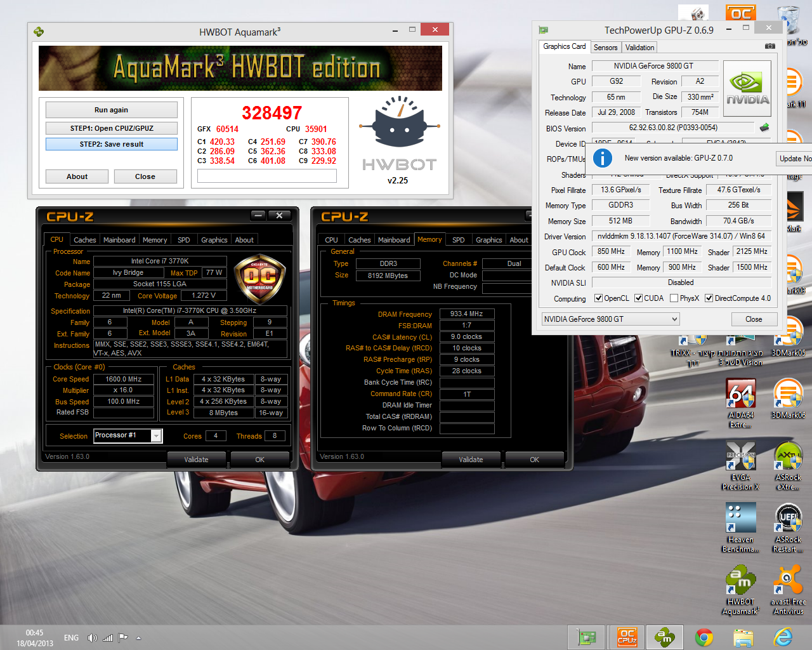Click the Action Center flag tray icon
This screenshot has width=812, height=650.
tap(123, 638)
